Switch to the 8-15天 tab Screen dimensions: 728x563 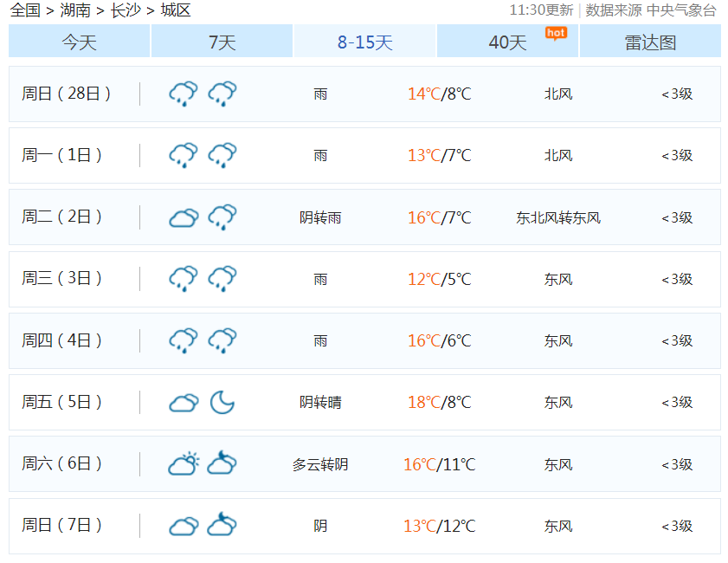point(364,41)
